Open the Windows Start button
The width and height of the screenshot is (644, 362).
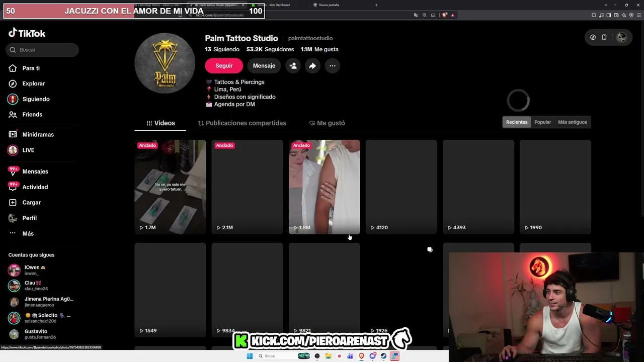[x=249, y=356]
